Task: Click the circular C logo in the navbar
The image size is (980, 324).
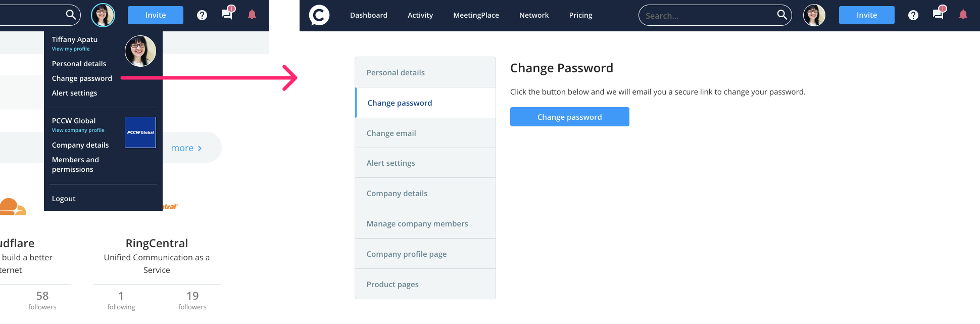Action: click(x=319, y=15)
